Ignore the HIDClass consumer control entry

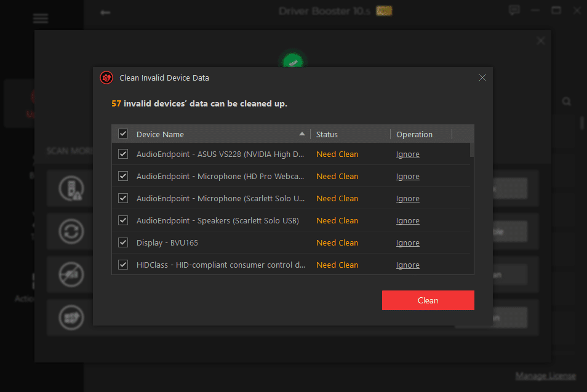point(408,265)
